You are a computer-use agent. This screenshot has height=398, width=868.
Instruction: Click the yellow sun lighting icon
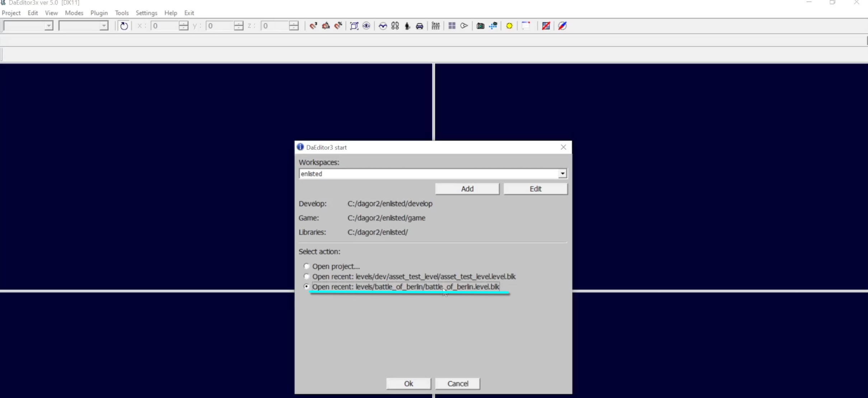(x=509, y=26)
